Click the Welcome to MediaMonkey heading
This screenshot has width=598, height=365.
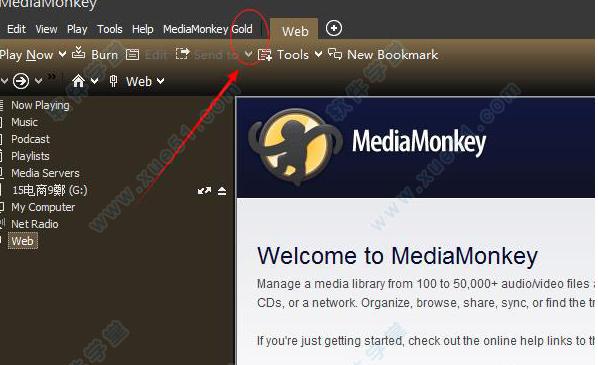coord(397,256)
